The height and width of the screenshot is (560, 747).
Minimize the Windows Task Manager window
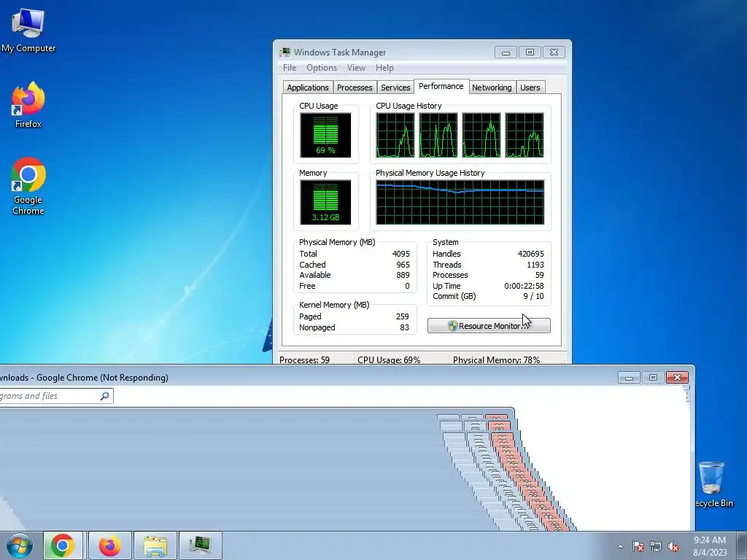pos(506,52)
